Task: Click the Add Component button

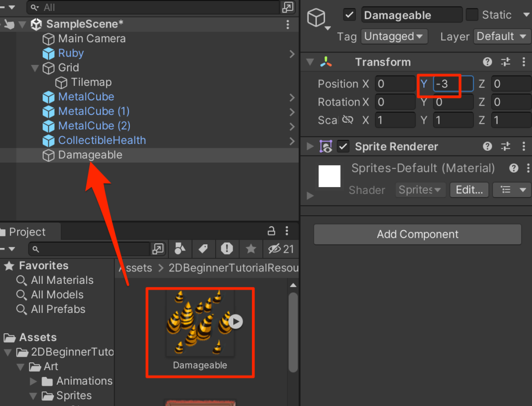Action: (x=417, y=234)
